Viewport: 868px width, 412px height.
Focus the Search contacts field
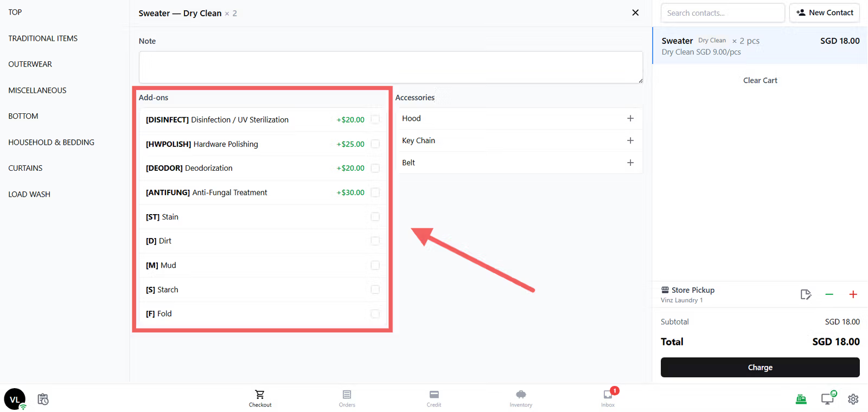pyautogui.click(x=723, y=12)
